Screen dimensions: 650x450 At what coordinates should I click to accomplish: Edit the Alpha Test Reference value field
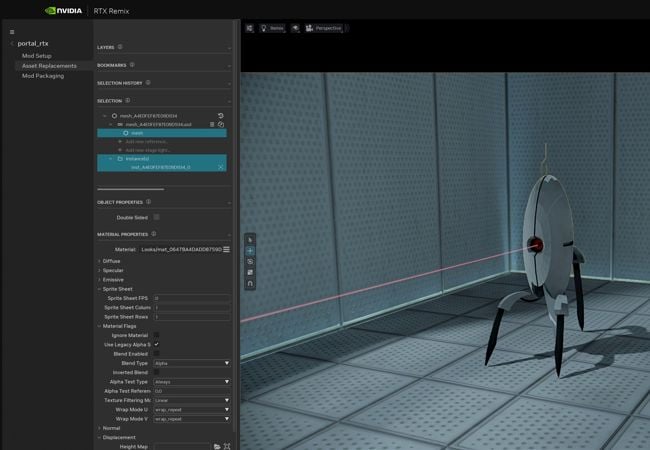pyautogui.click(x=192, y=391)
